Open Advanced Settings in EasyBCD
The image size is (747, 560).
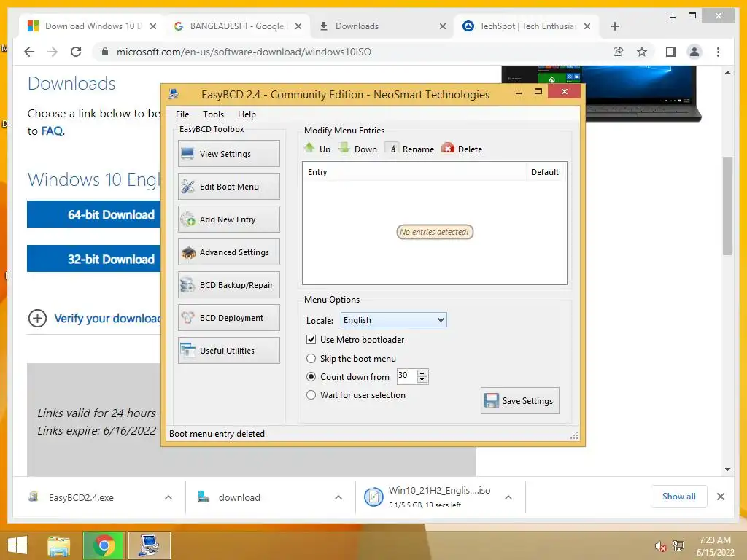click(228, 252)
